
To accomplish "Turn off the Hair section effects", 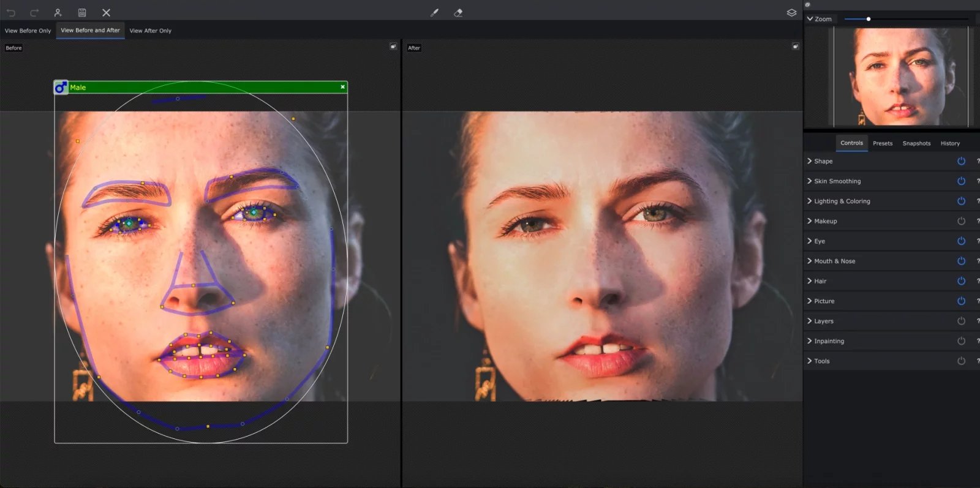I will click(x=961, y=281).
